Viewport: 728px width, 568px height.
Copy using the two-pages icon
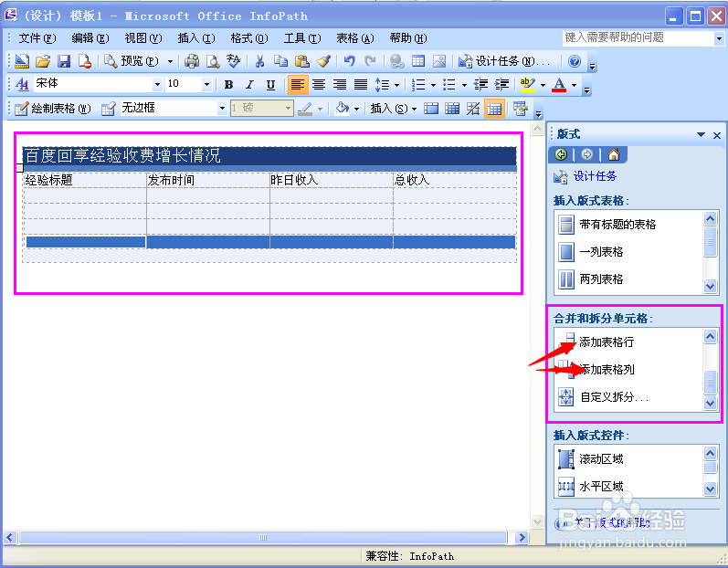point(280,61)
